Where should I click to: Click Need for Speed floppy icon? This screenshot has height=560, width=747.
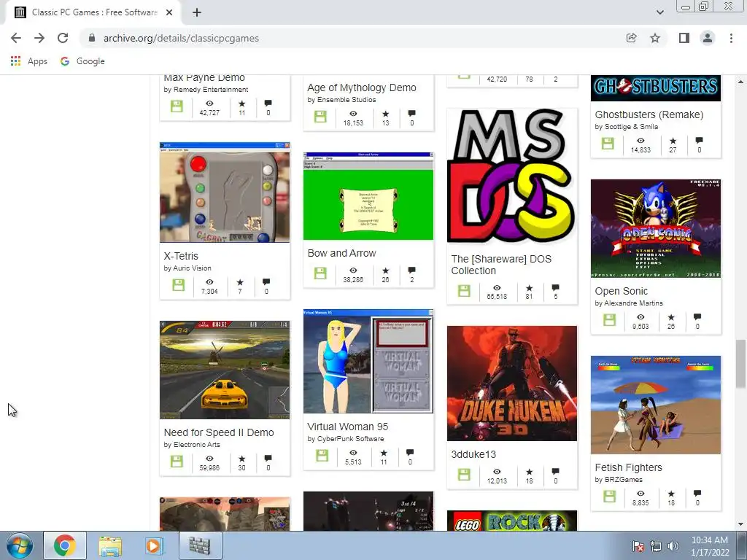coord(177,462)
